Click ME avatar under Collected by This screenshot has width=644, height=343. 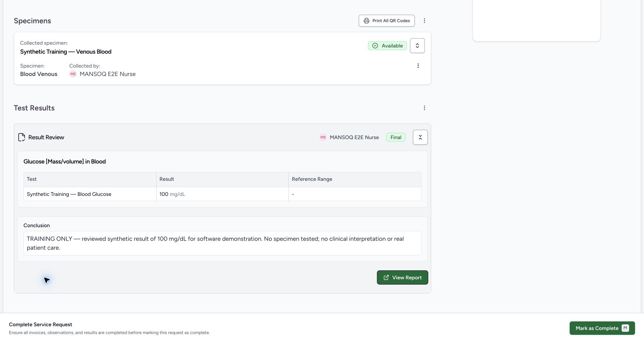[73, 74]
